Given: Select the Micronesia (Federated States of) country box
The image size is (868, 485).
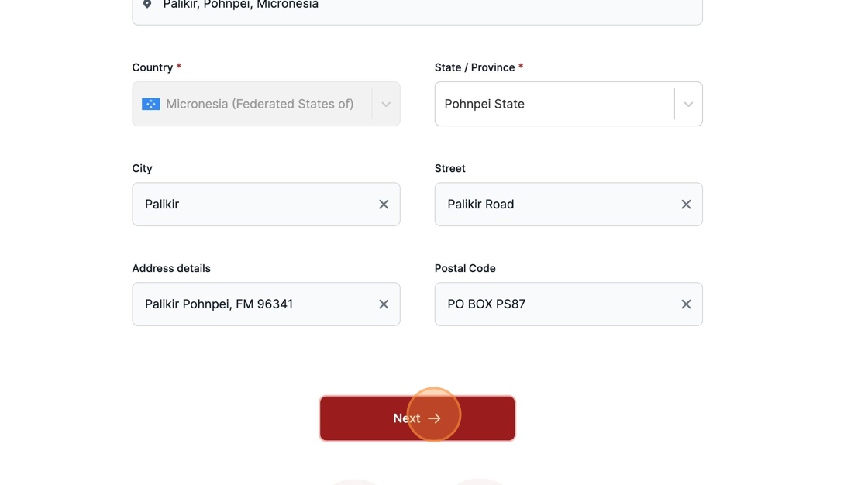Looking at the screenshot, I should [267, 104].
